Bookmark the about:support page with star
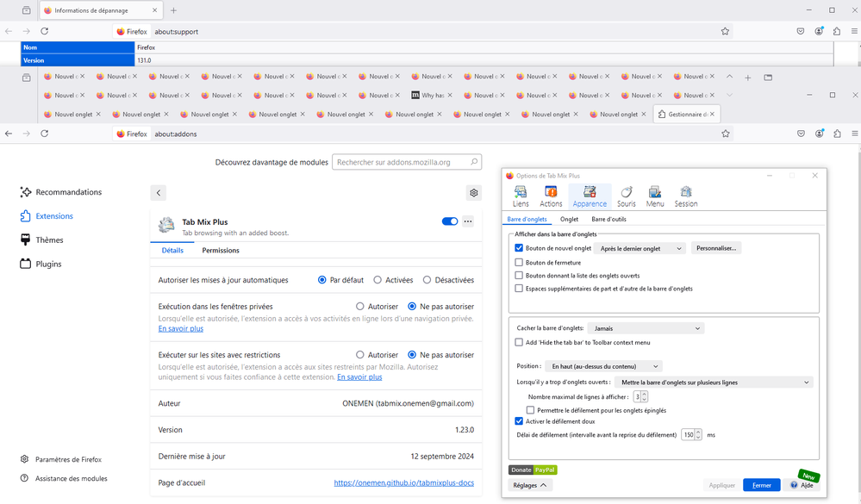This screenshot has height=504, width=861. coord(725,31)
